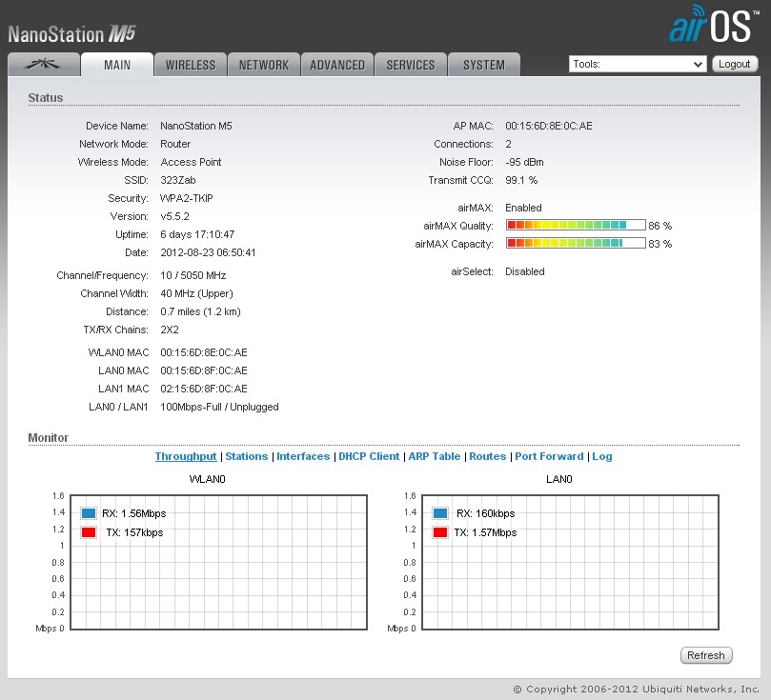Image resolution: width=771 pixels, height=700 pixels.
Task: Select the SYSTEM tab
Action: point(484,65)
